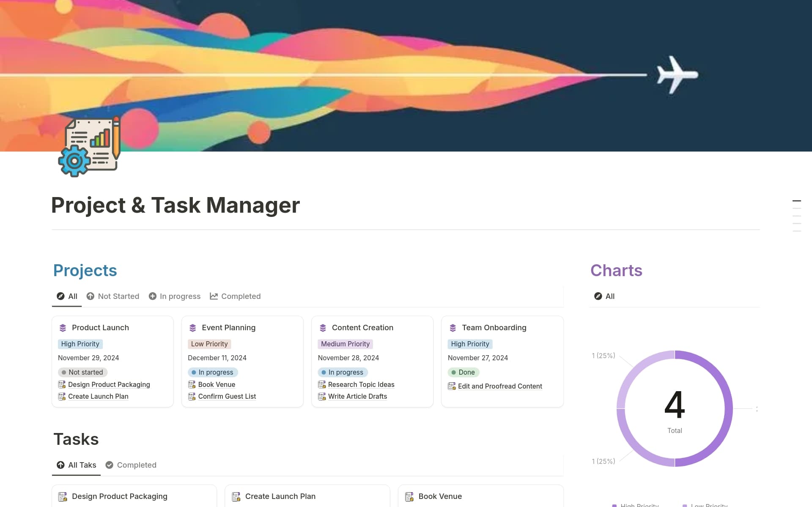Click the Charts section heading
812x507 pixels.
pos(616,270)
